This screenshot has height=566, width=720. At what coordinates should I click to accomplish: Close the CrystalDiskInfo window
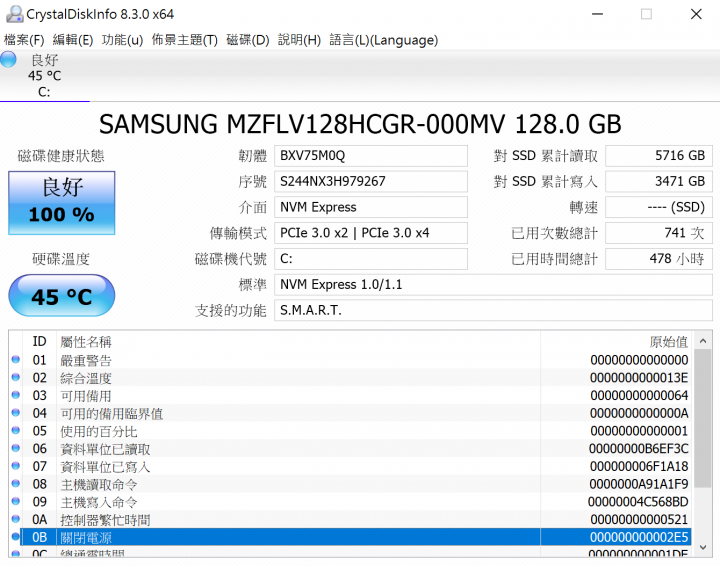pos(696,14)
